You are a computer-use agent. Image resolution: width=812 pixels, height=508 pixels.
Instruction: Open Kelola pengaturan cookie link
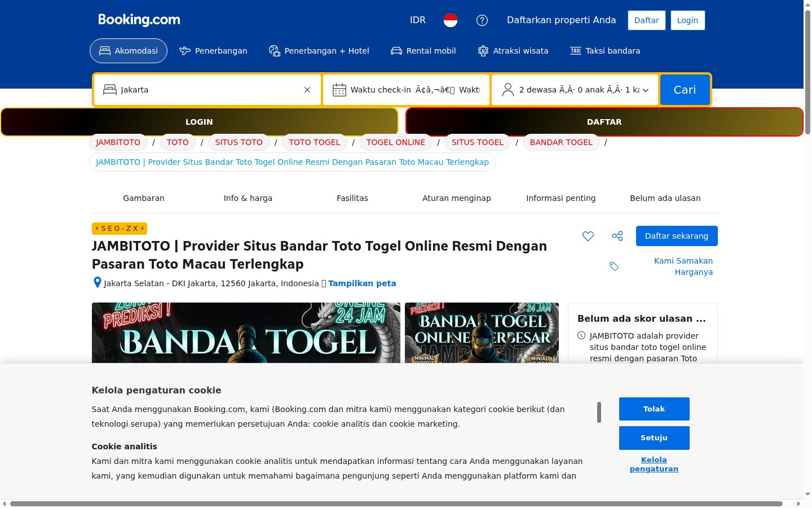point(654,465)
